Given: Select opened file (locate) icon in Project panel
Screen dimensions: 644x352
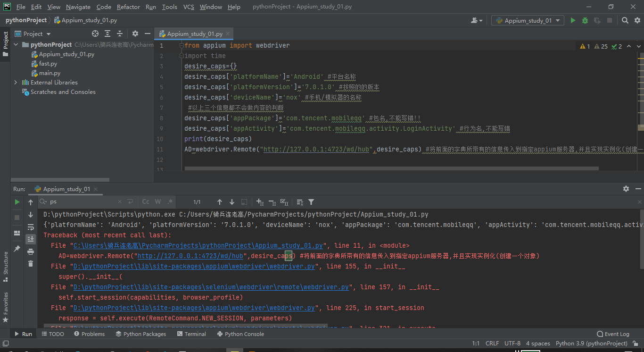Looking at the screenshot, I should [x=95, y=34].
